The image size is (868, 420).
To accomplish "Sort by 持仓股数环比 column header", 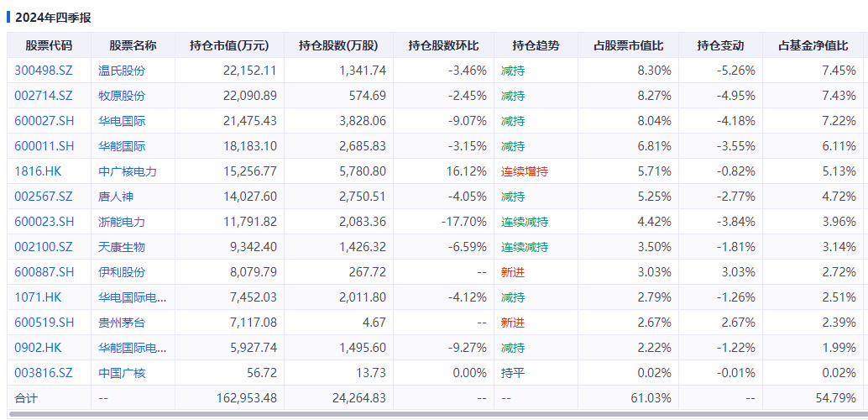I will [x=443, y=45].
